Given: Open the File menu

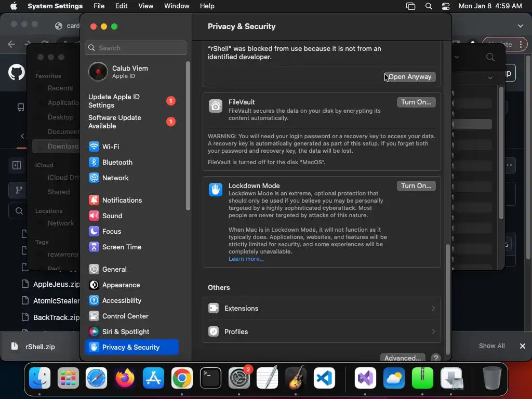Looking at the screenshot, I should click(99, 6).
